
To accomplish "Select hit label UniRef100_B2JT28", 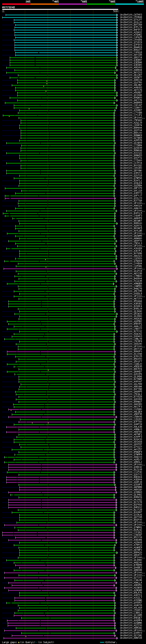I will 131,510.
